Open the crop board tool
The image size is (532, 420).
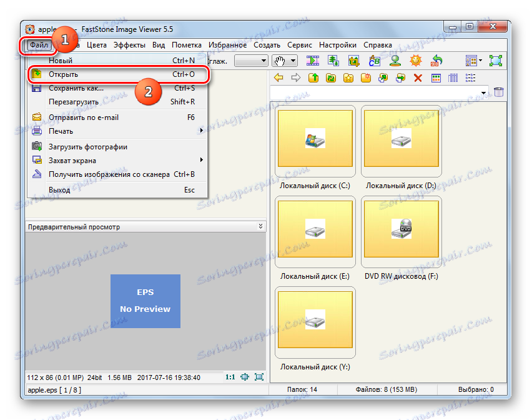point(353,61)
